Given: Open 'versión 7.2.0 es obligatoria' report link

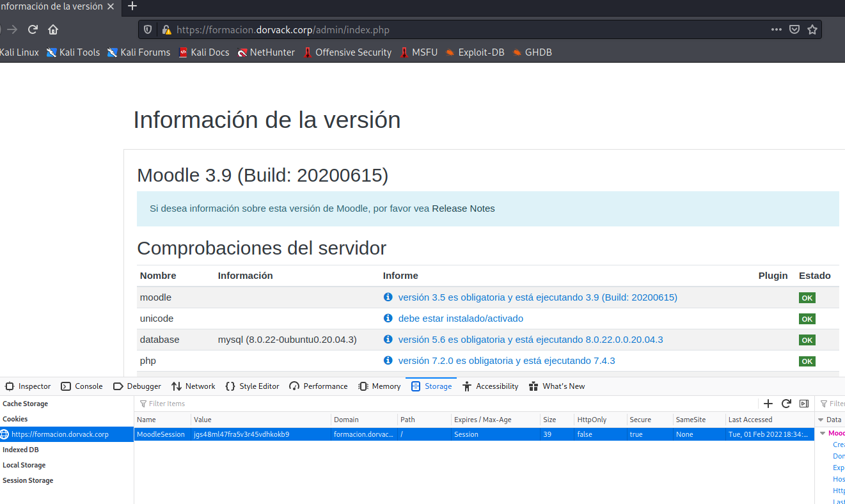Looking at the screenshot, I should [x=507, y=361].
